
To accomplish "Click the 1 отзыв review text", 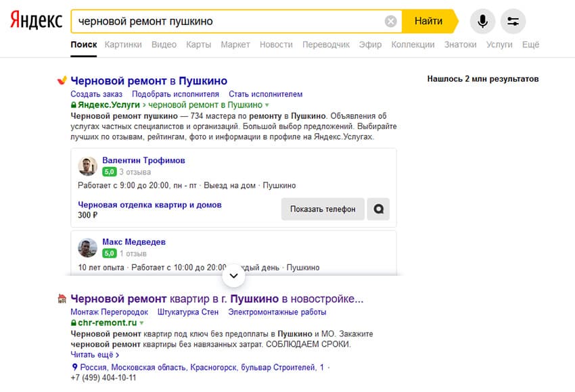I will 133,253.
